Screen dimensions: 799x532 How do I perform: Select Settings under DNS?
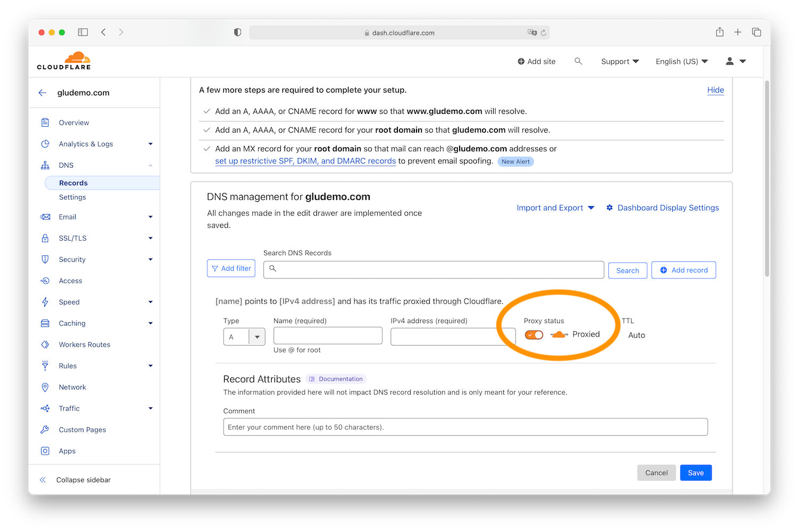coord(72,197)
